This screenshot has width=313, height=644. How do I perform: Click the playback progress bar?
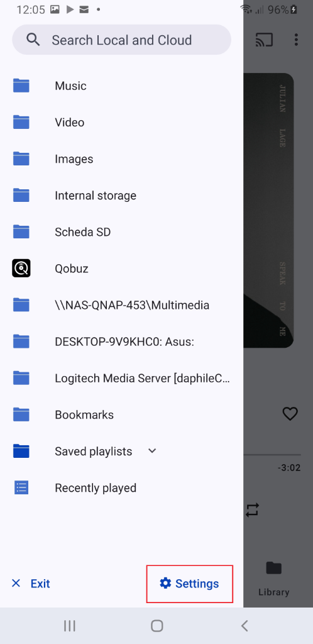click(x=272, y=455)
